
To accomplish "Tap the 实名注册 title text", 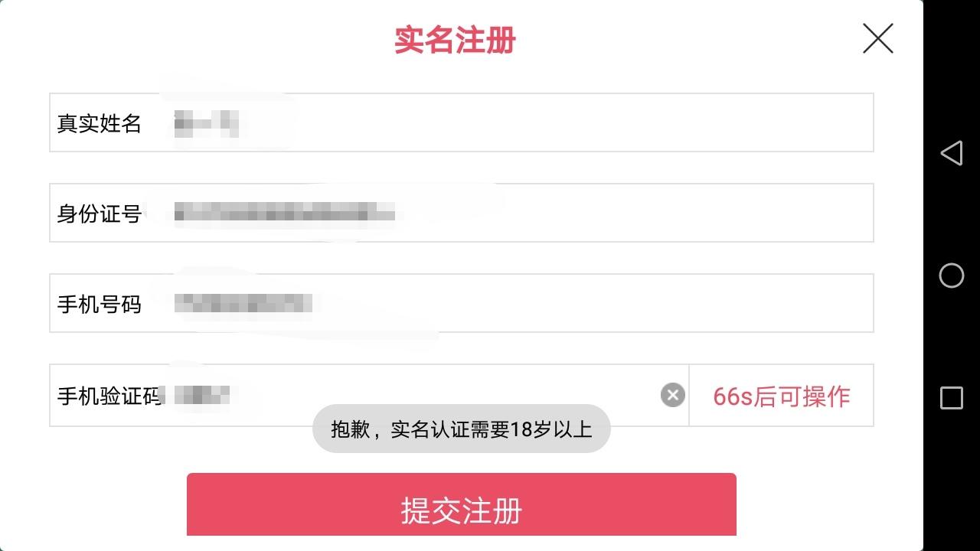I will [x=456, y=40].
